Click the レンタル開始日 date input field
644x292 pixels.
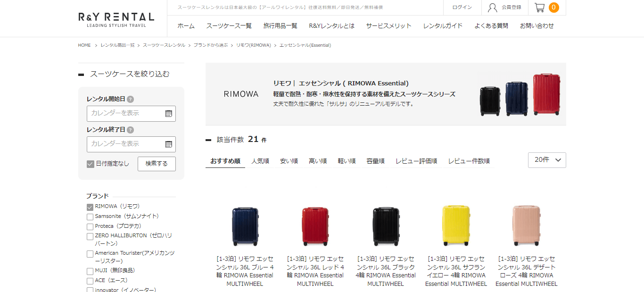(x=131, y=114)
